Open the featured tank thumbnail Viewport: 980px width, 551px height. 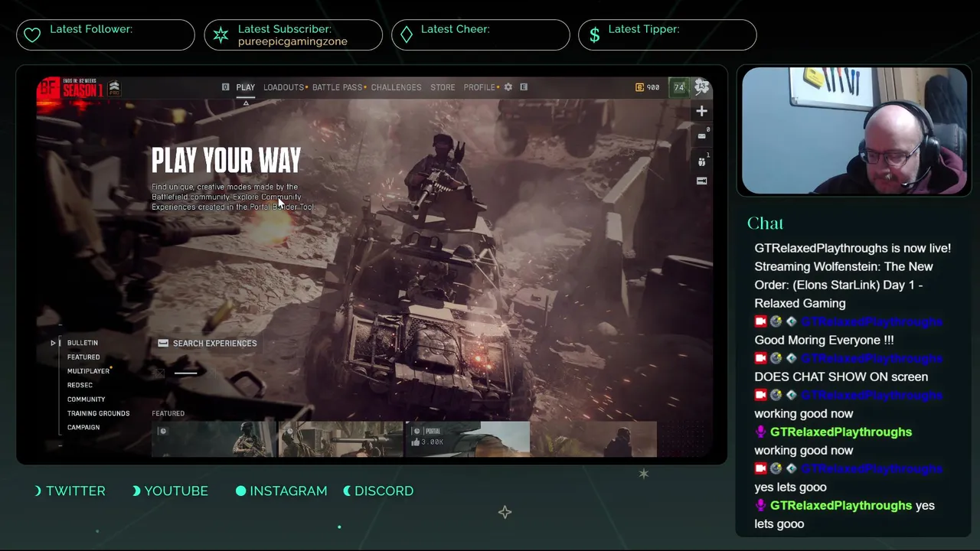click(340, 439)
